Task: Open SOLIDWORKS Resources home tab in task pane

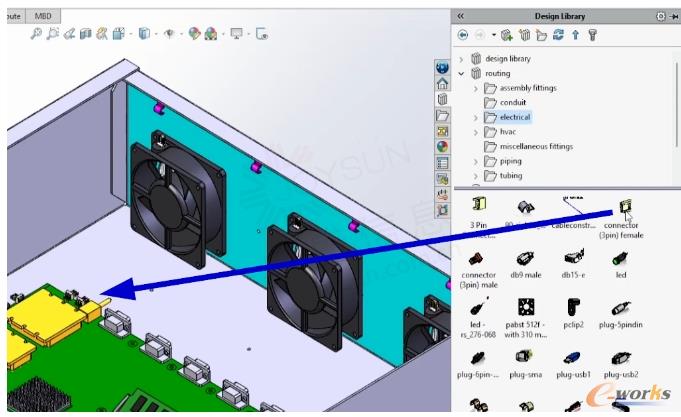Action: pos(442,83)
